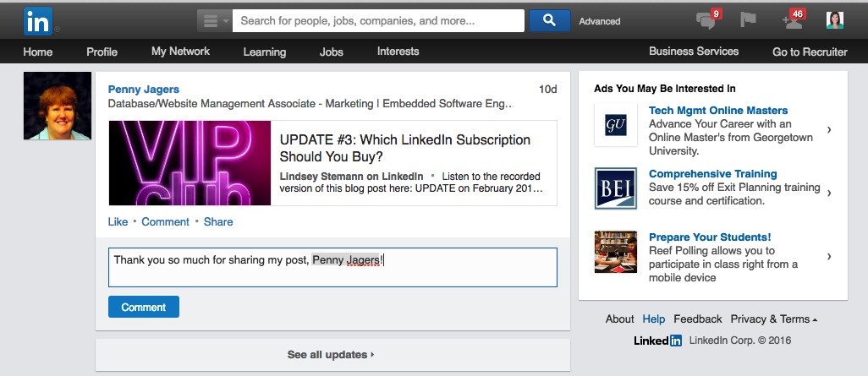Click the Share link under the post
868x376 pixels.
click(x=218, y=221)
